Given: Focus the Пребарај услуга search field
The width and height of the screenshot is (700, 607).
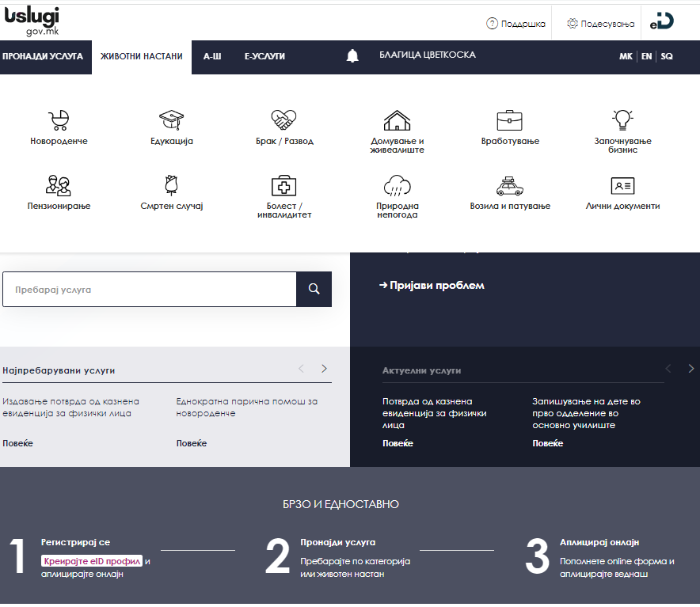Looking at the screenshot, I should coord(150,290).
